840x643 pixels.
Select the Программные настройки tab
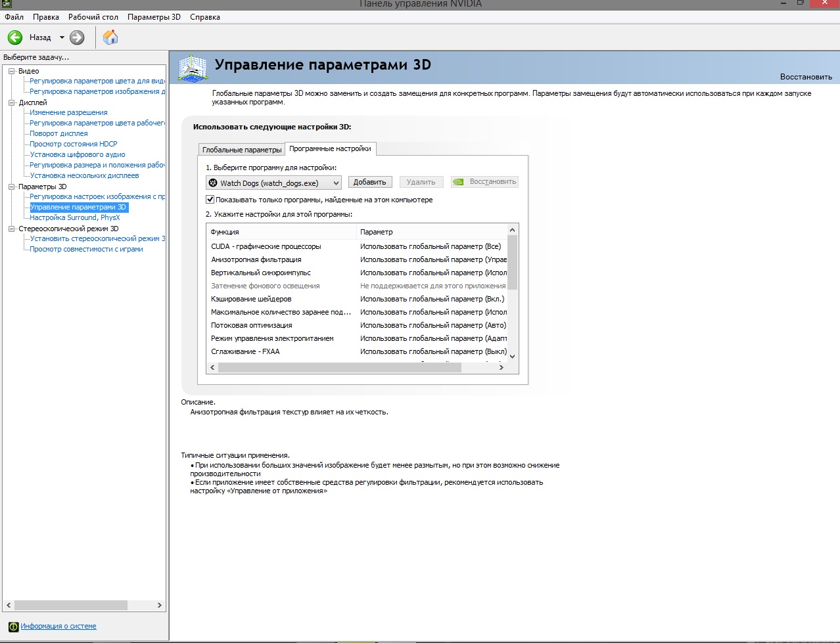(x=331, y=148)
